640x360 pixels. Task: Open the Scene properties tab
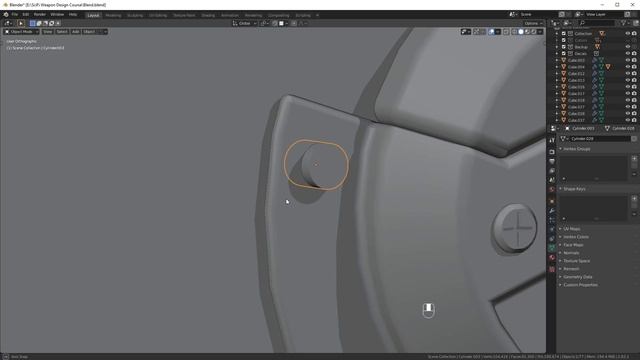(552, 180)
